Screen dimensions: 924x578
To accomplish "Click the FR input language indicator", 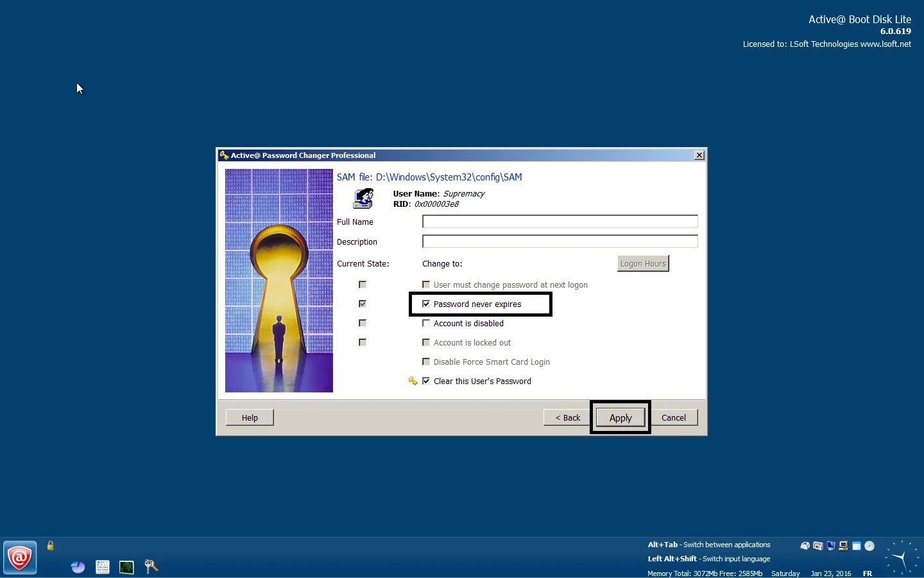I will (x=868, y=574).
